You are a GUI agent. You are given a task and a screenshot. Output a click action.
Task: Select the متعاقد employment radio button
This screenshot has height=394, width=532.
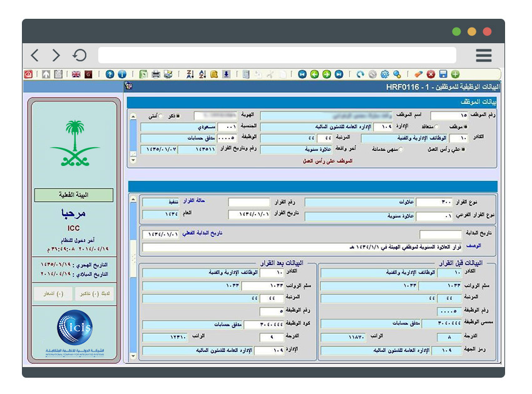437,127
